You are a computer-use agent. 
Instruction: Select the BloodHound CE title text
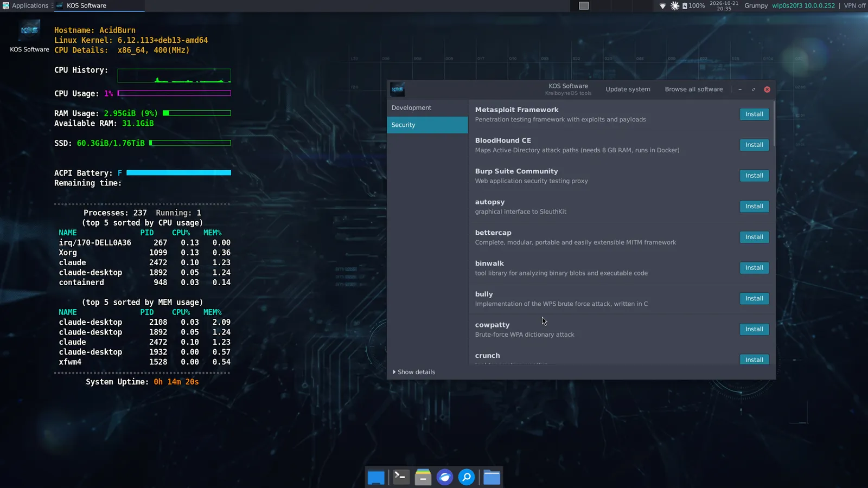[503, 140]
